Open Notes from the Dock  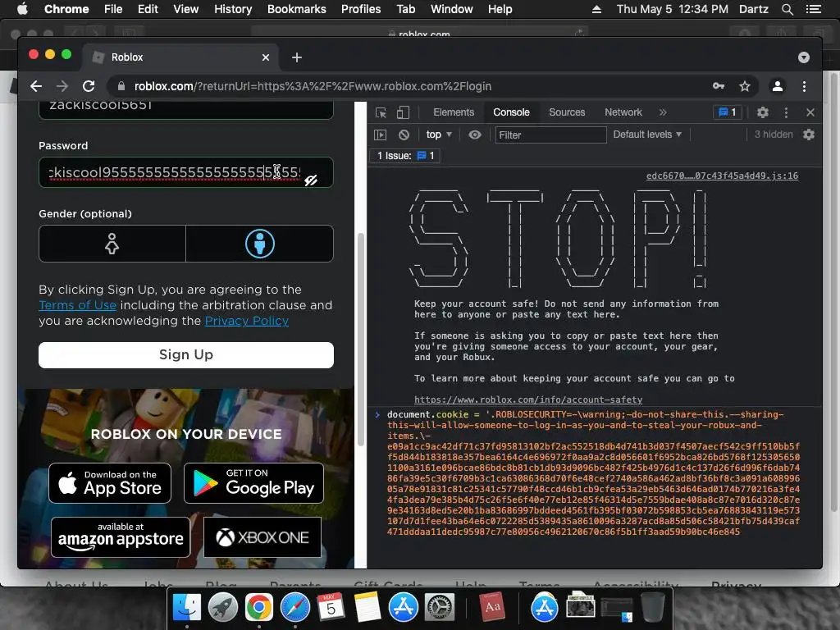(367, 608)
